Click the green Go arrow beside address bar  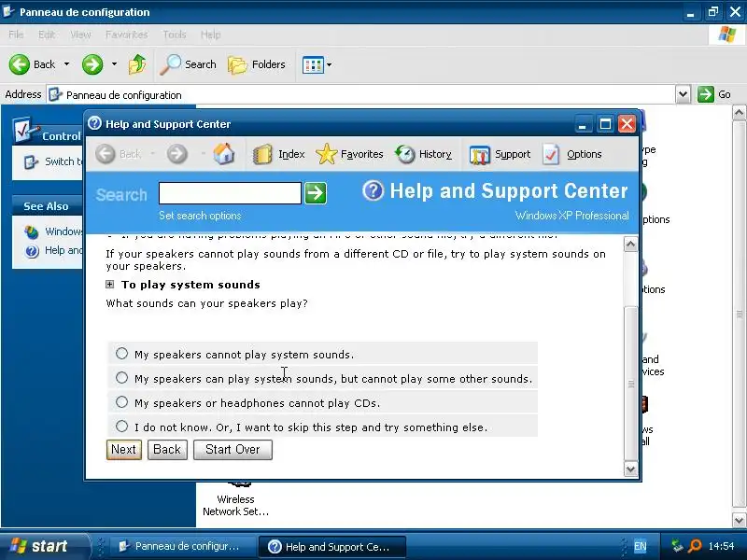coord(706,94)
